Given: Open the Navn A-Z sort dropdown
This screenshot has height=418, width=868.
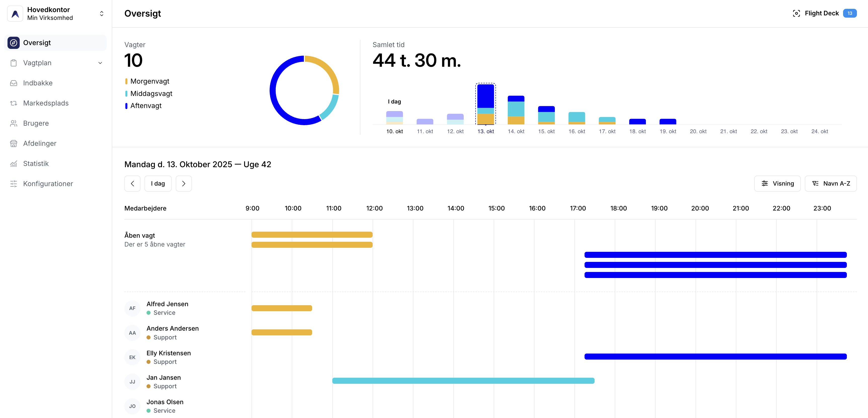Looking at the screenshot, I should (830, 184).
